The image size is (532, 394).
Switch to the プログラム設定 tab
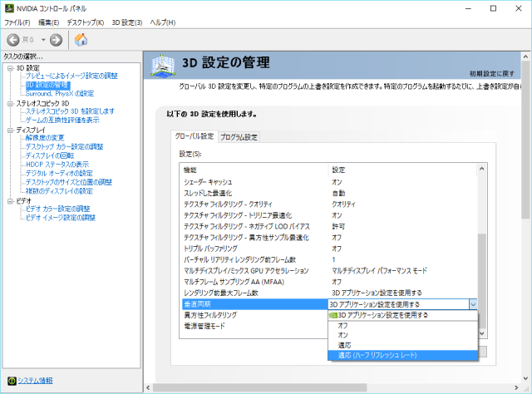pos(239,136)
